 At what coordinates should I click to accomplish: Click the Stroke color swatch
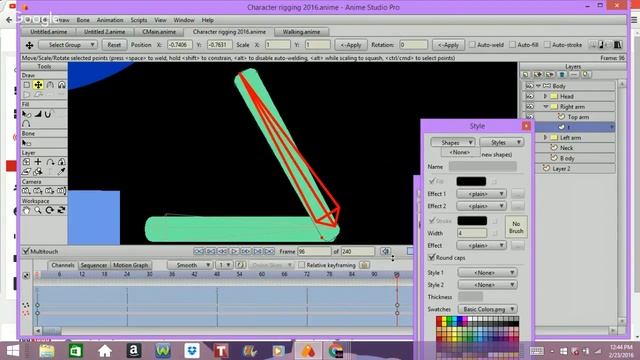point(472,221)
